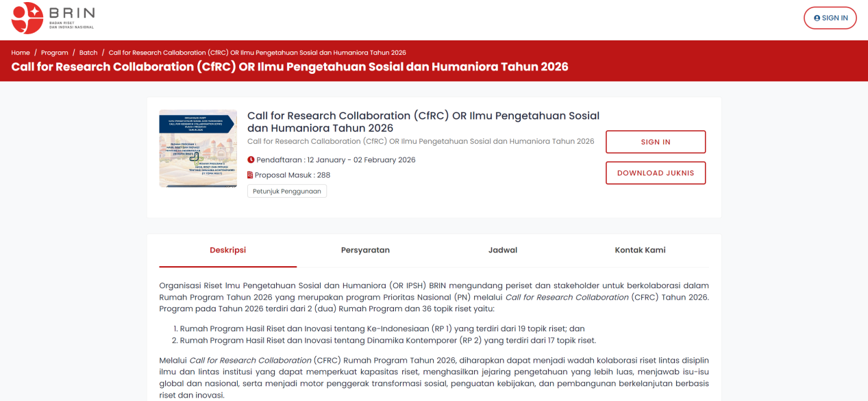Click the user icon in the top Sign In button
Viewport: 868px width, 401px height.
click(x=817, y=18)
